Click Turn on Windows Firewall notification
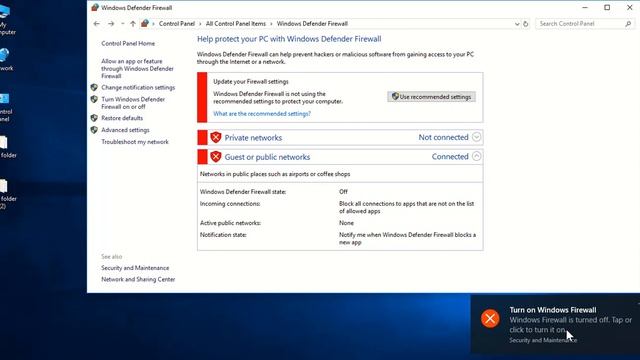 555,324
